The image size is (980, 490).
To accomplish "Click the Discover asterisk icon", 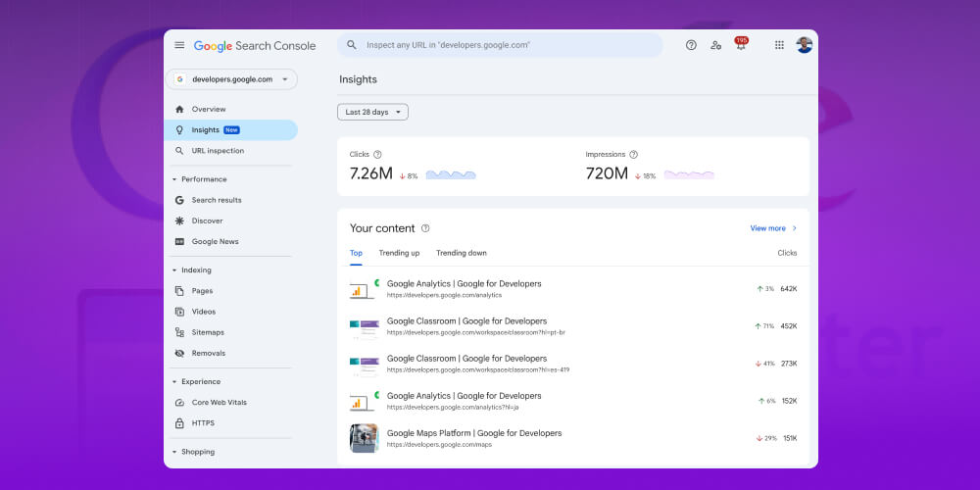I will [x=179, y=220].
